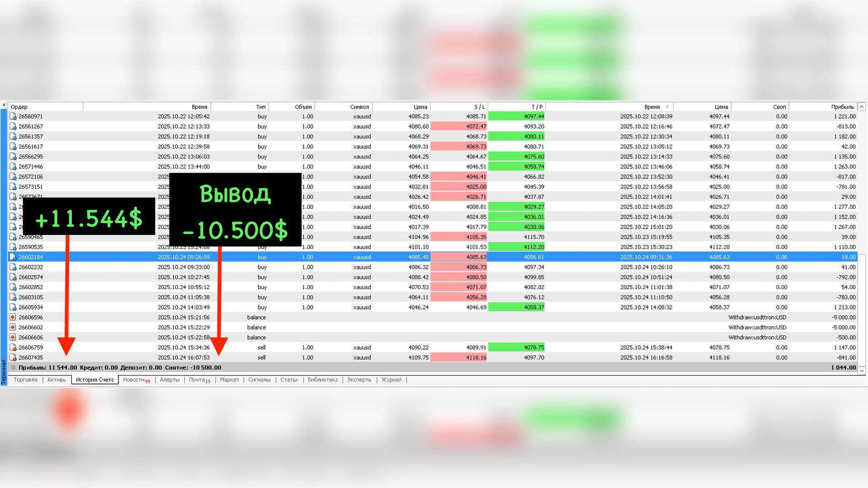Open the Маркет tab
This screenshot has width=868, height=488.
click(x=229, y=380)
